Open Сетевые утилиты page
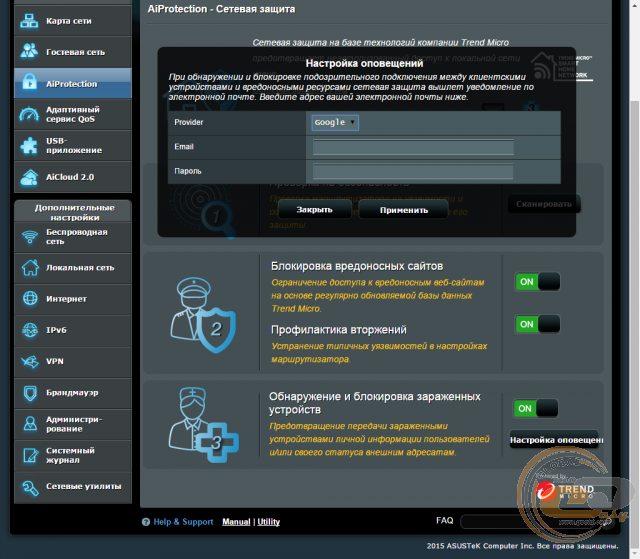This screenshot has height=559, width=640. click(x=73, y=487)
